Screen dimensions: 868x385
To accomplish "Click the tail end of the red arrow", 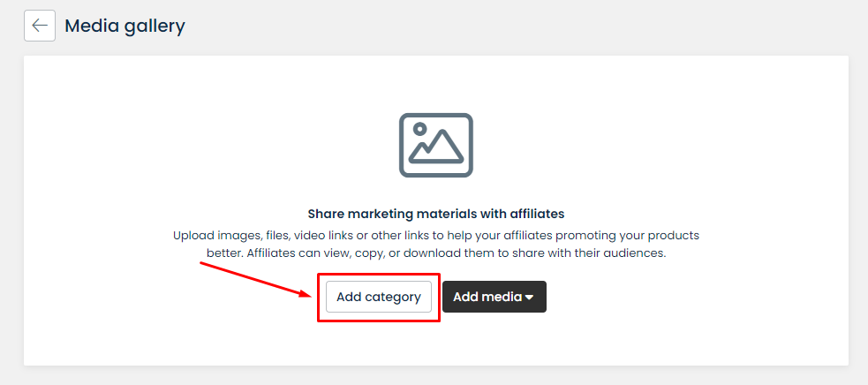I will [203, 265].
